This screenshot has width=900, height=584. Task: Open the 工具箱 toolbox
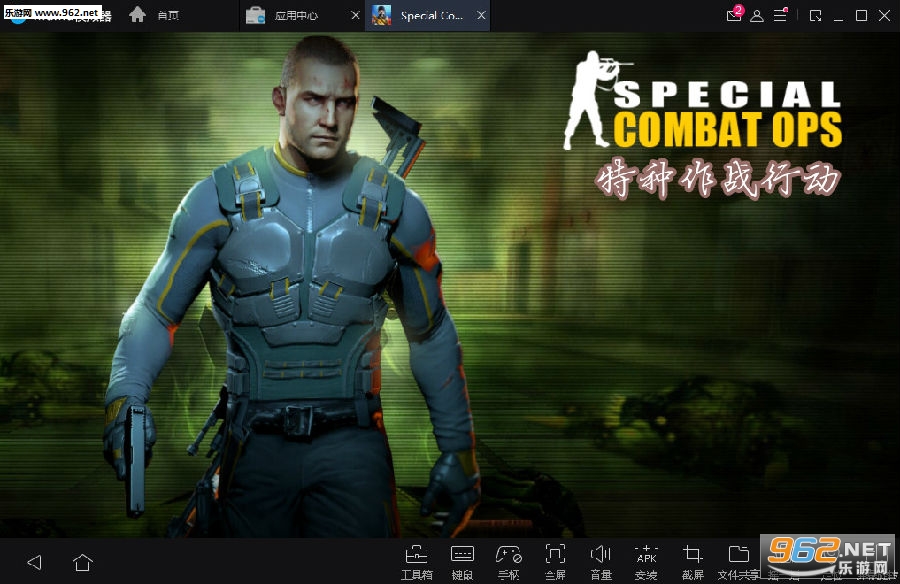pos(416,562)
